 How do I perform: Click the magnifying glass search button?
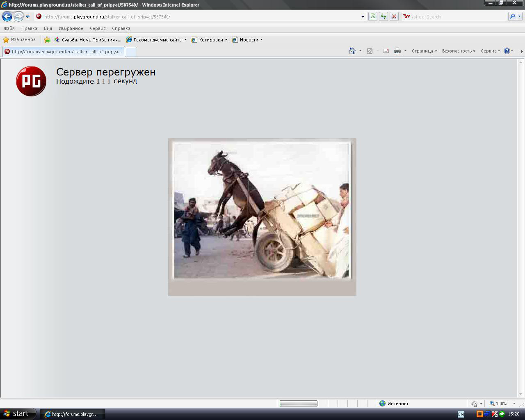(512, 17)
